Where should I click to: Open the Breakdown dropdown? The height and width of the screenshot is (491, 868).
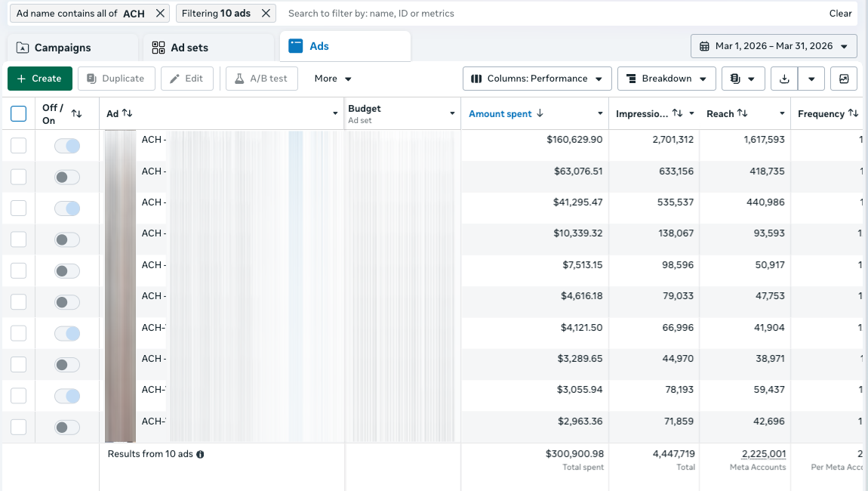coord(666,79)
